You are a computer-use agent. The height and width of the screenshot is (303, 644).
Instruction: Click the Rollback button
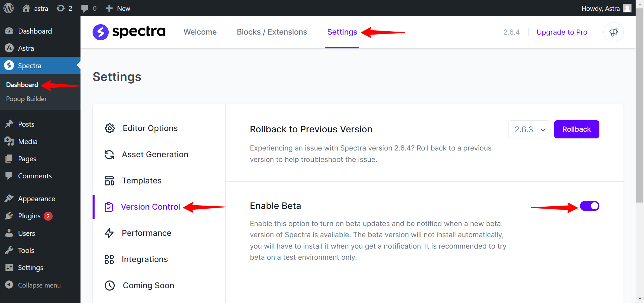pyautogui.click(x=576, y=129)
